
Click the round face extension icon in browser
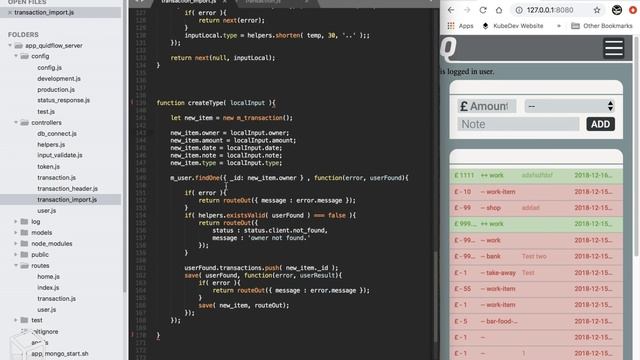click(x=617, y=10)
